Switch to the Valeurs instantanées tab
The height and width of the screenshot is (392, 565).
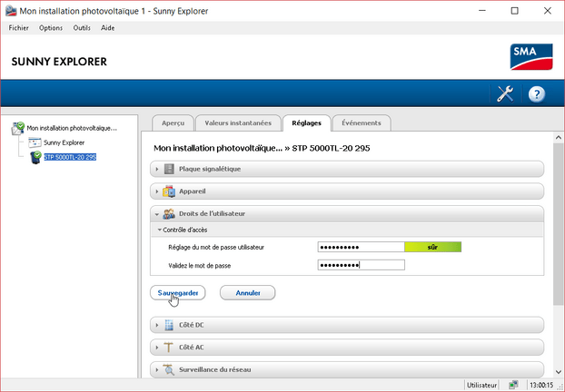[x=238, y=123]
